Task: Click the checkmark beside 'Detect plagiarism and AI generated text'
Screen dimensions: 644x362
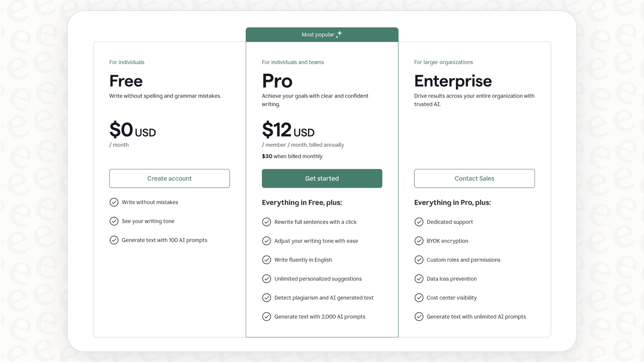Action: click(x=266, y=298)
